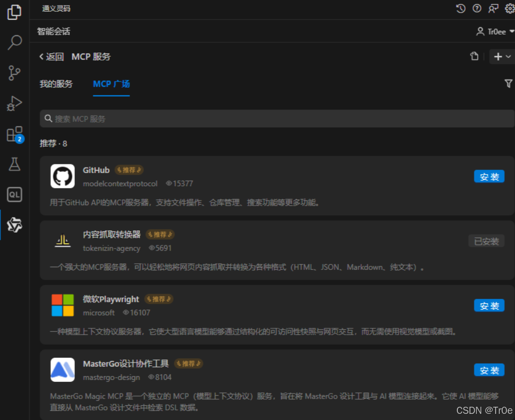The image size is (515, 420).
Task: Click the 推荐 · 8 section heading
Action: click(53, 144)
